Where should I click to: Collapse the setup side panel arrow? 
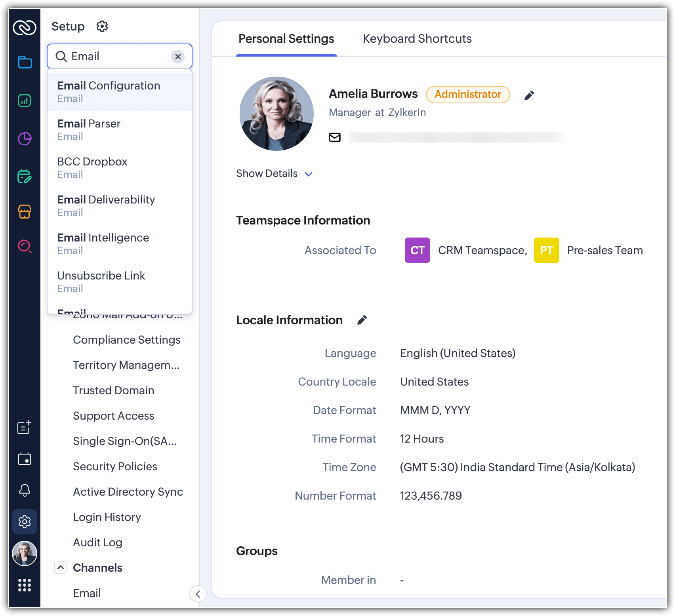[198, 594]
